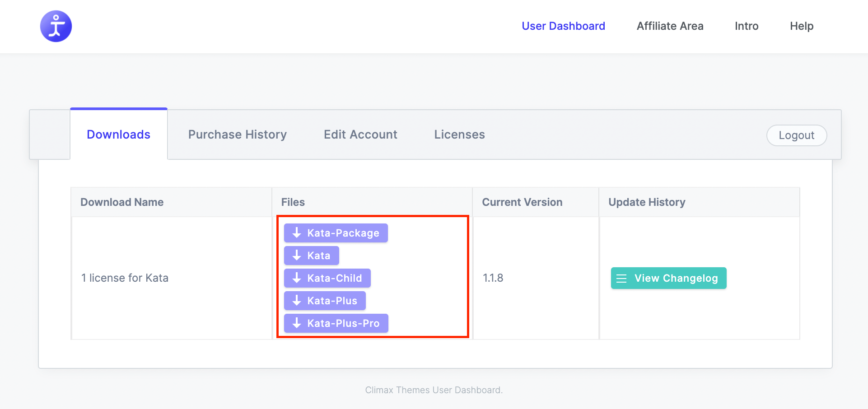Go to Affiliate Area
This screenshot has height=409, width=868.
[x=670, y=26]
